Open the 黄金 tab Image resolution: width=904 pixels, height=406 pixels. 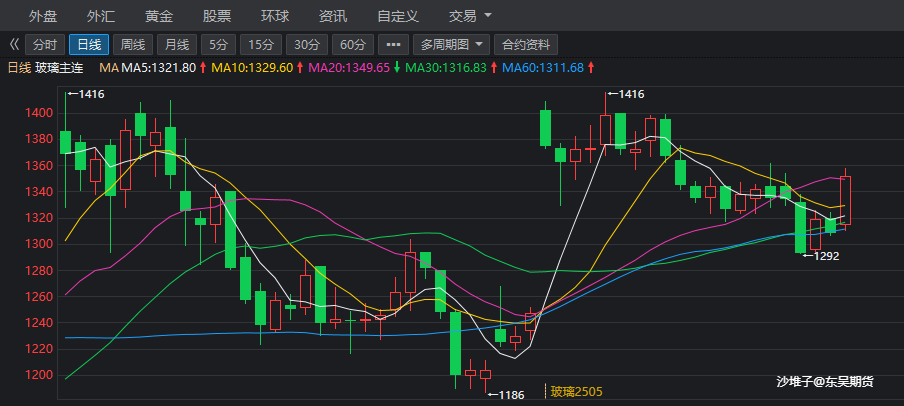click(159, 16)
